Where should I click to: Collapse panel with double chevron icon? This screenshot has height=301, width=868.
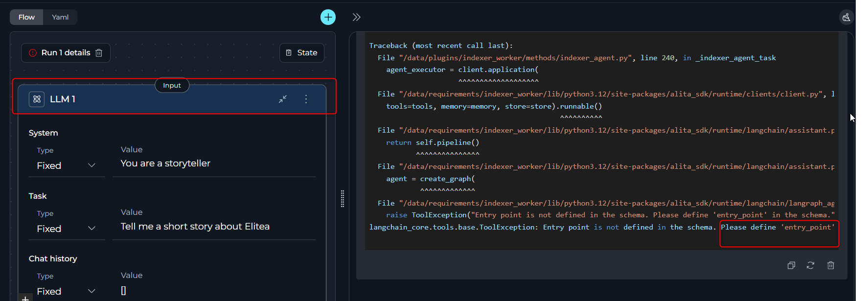pyautogui.click(x=356, y=17)
